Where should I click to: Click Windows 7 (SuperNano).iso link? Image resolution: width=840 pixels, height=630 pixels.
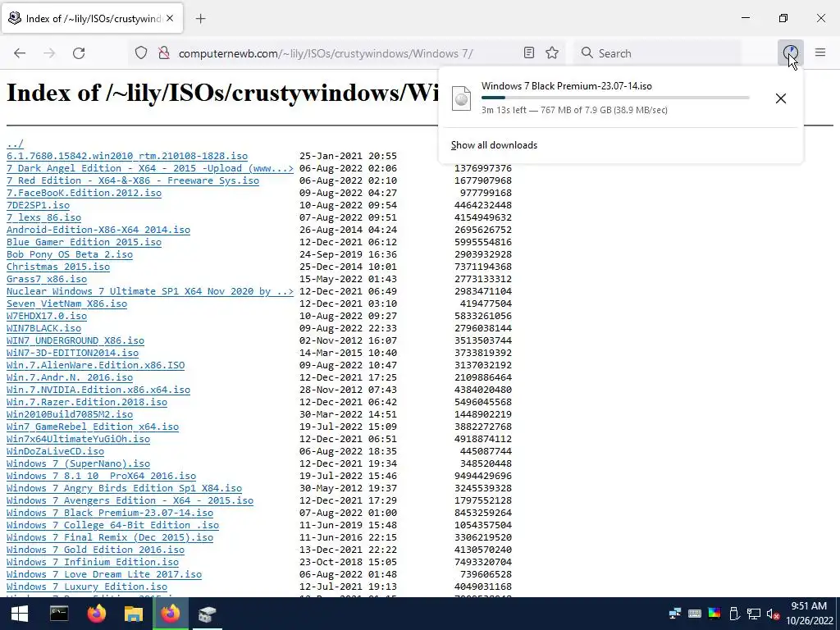pyautogui.click(x=78, y=464)
